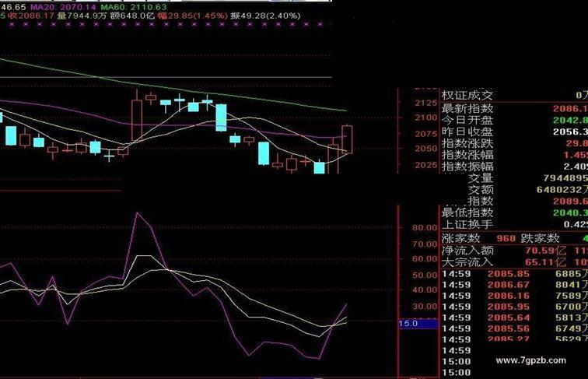Click the net inflow value 70.59亿
The image size is (588, 379).
coord(546,251)
